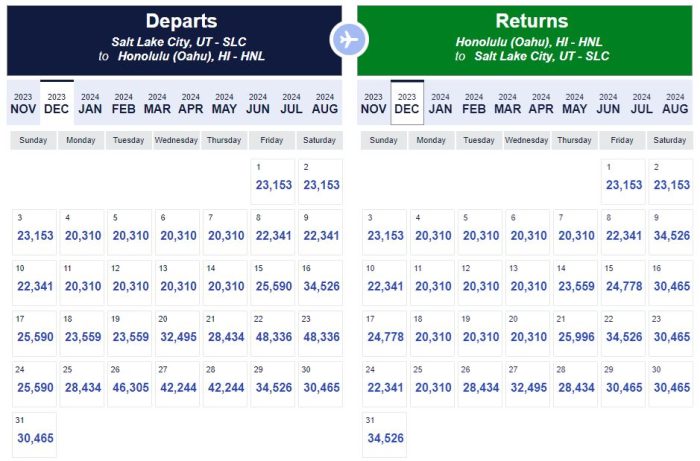
Task: Click the green Returns header banner
Action: click(524, 38)
